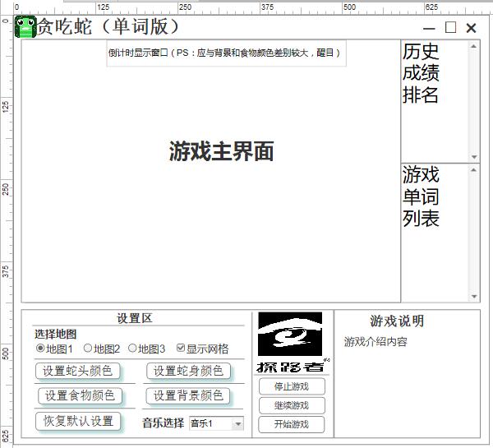Screen dimensions: 493x448
Task: Click the 停止游戏 button
Action: (292, 386)
